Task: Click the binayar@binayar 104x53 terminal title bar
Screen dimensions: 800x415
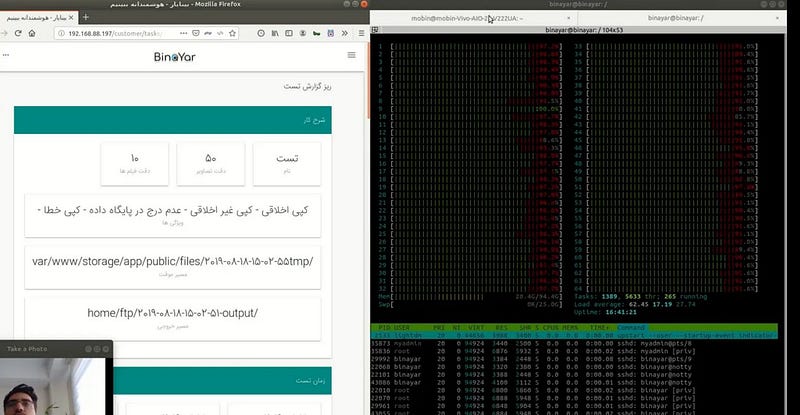Action: [x=584, y=30]
